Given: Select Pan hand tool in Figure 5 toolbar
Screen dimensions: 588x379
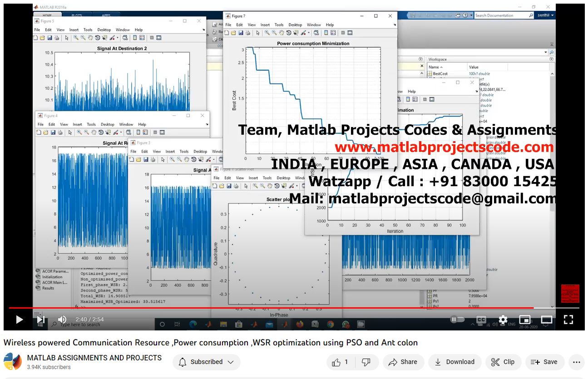Looking at the screenshot, I should click(90, 38).
